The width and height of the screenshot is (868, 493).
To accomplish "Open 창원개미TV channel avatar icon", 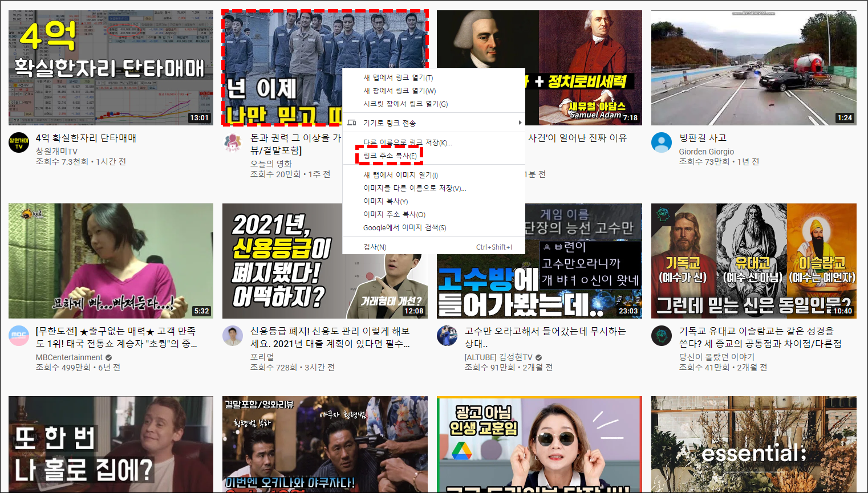I will pyautogui.click(x=19, y=142).
